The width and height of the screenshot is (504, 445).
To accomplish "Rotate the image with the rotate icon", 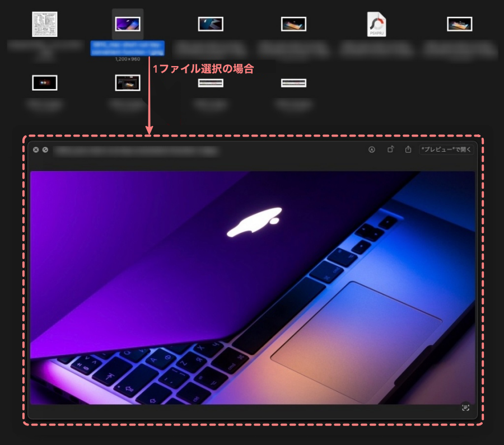I will 390,149.
